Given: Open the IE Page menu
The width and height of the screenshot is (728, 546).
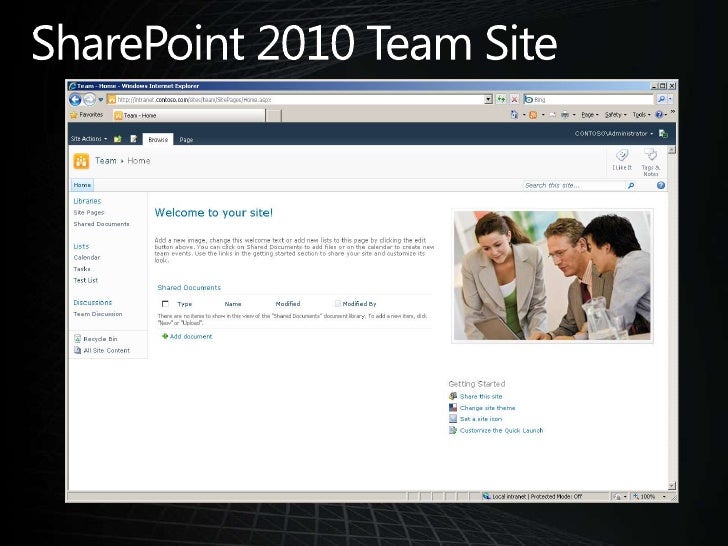Looking at the screenshot, I should [x=589, y=115].
